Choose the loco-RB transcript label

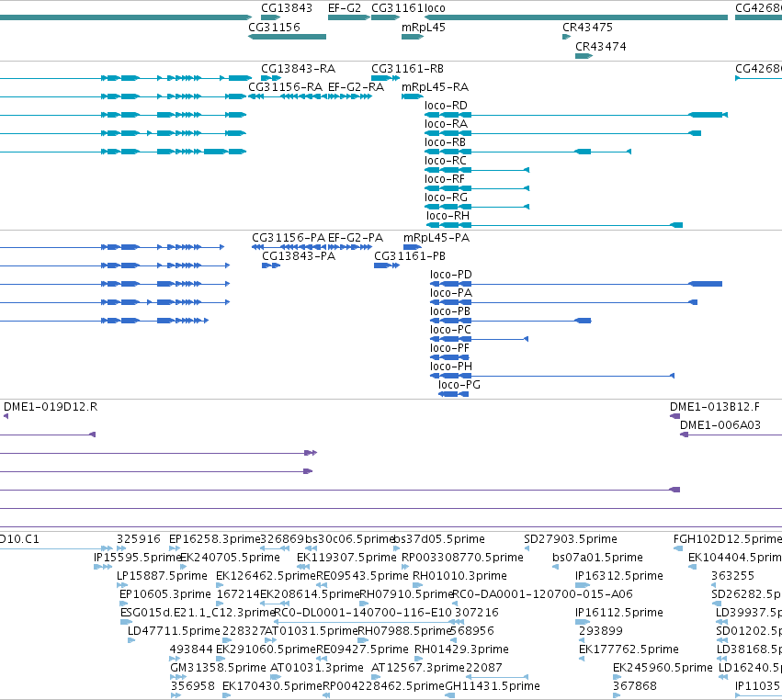pos(445,142)
